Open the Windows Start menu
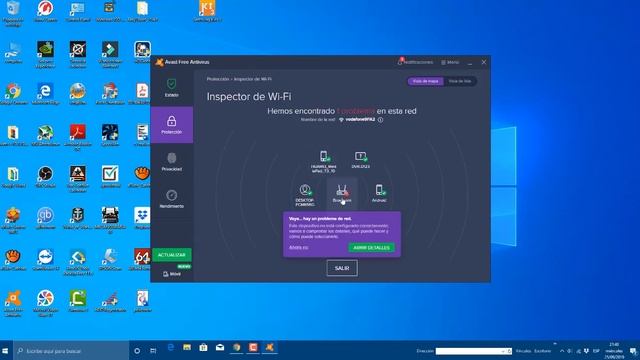 (x=6, y=351)
